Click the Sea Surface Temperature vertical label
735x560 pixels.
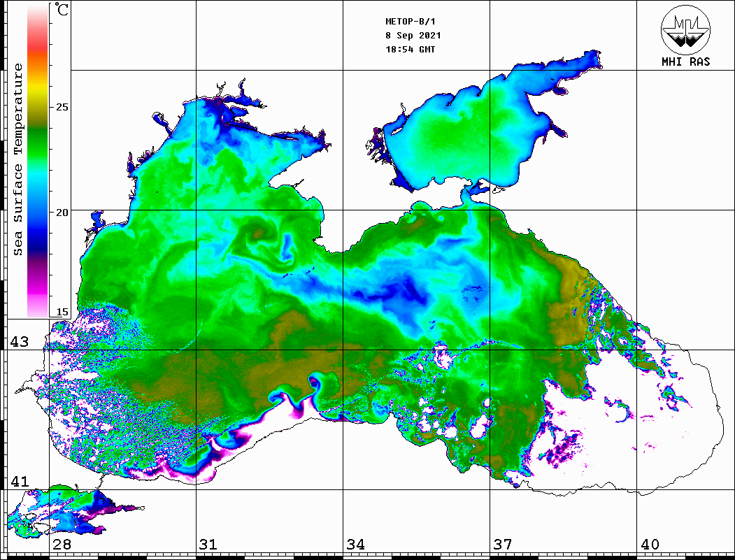tap(17, 159)
